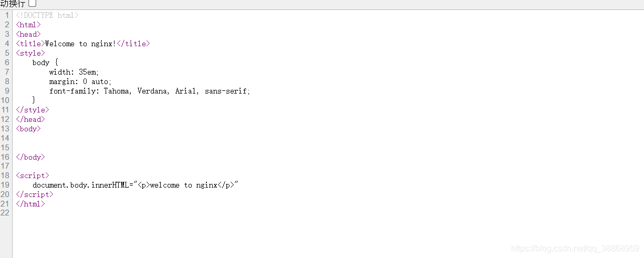Select line number 1 in gutter
The height and width of the screenshot is (258, 644).
coord(7,15)
